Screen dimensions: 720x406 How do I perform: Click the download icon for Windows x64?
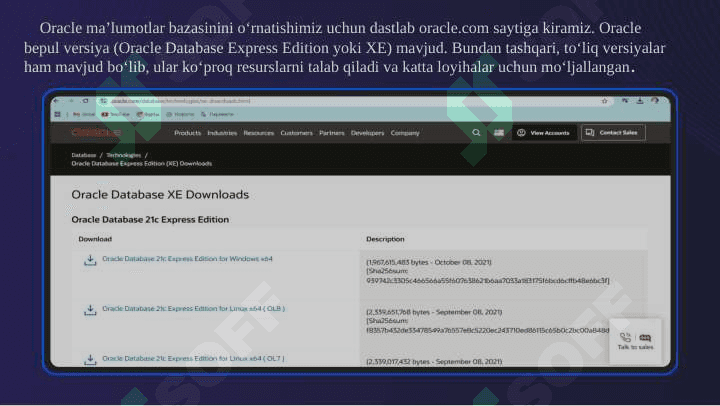point(90,260)
